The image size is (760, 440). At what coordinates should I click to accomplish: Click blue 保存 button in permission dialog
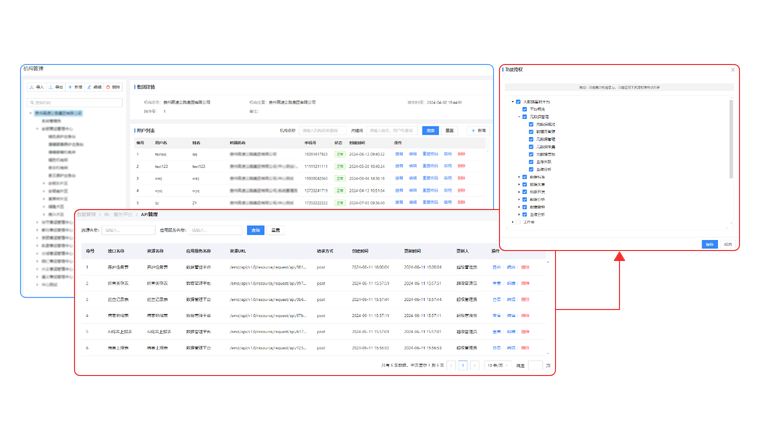[x=709, y=243]
